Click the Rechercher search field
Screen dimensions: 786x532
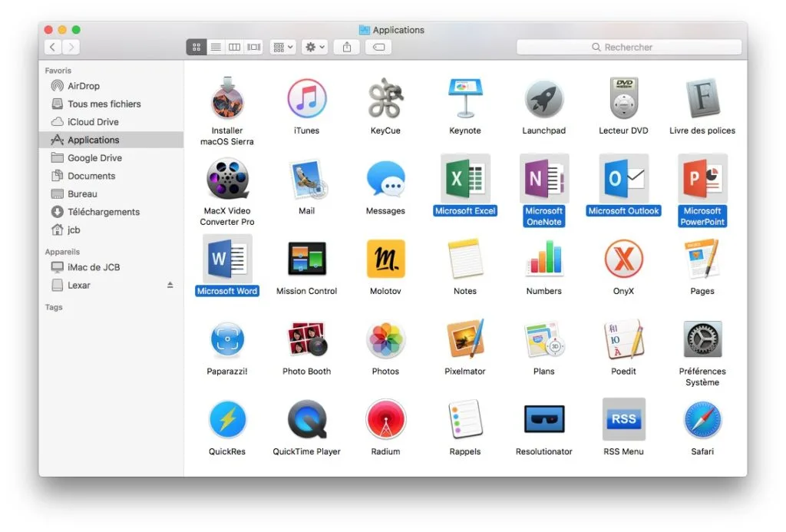629,47
